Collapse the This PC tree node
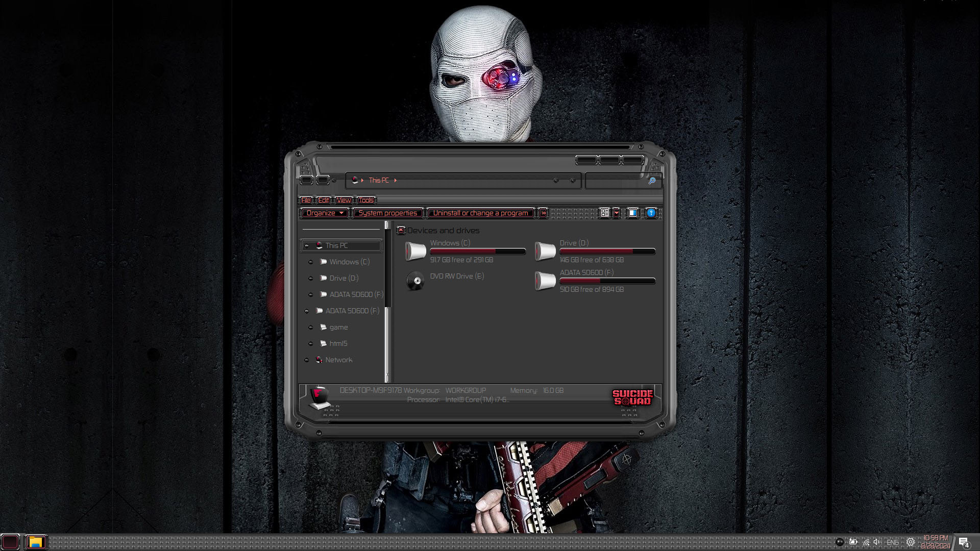Screen dimensions: 980x551 coord(307,246)
